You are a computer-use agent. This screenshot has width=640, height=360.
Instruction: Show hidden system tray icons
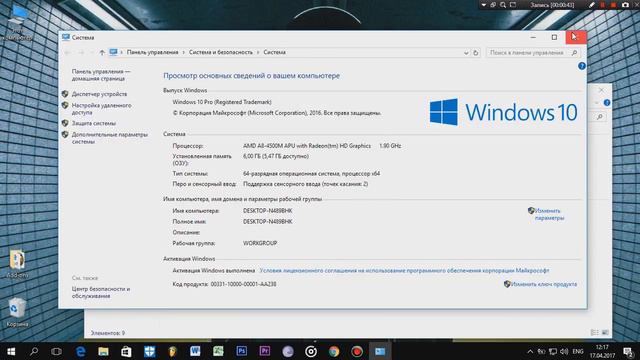pyautogui.click(x=530, y=351)
